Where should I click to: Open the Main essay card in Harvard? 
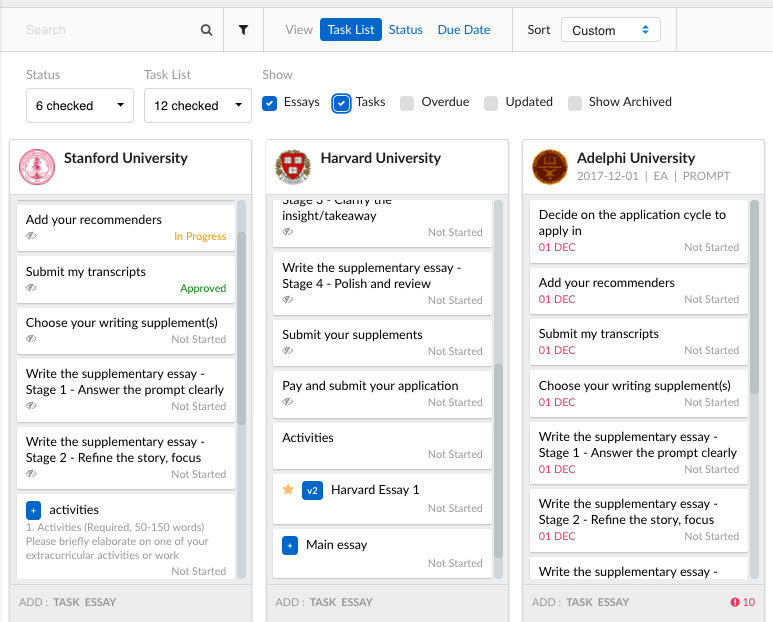[x=383, y=553]
